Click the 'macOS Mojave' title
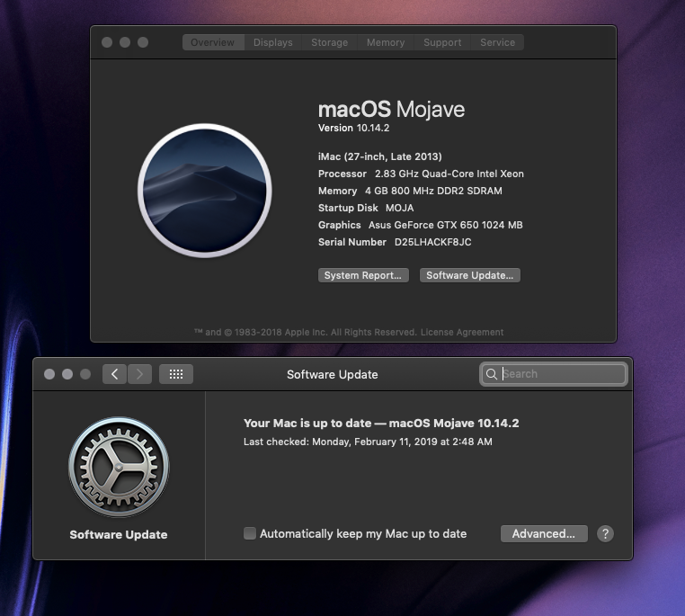Screen dimensions: 685x616 click(x=391, y=109)
